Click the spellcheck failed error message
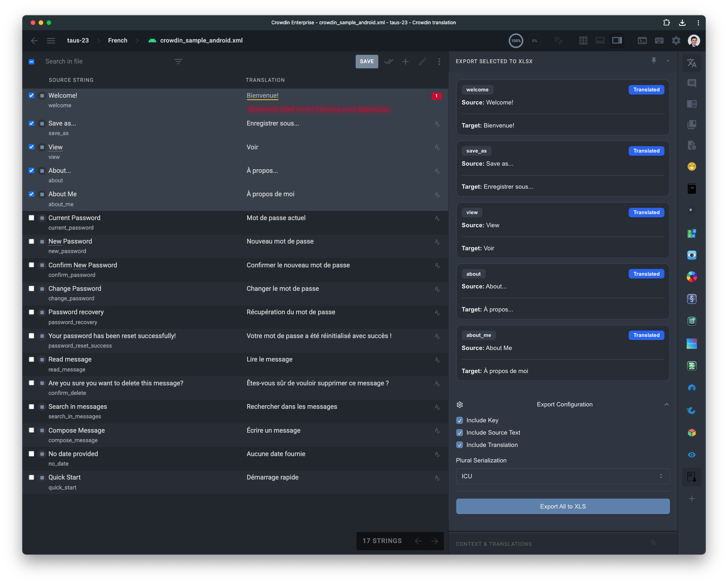Screen dimensions: 728x584 click(x=319, y=109)
